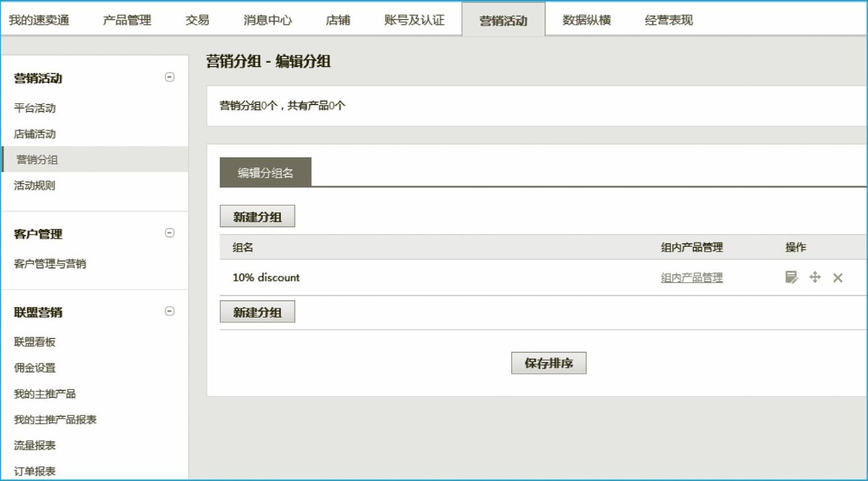The image size is (868, 481).
Task: Click the 保存排序 button
Action: click(x=548, y=363)
